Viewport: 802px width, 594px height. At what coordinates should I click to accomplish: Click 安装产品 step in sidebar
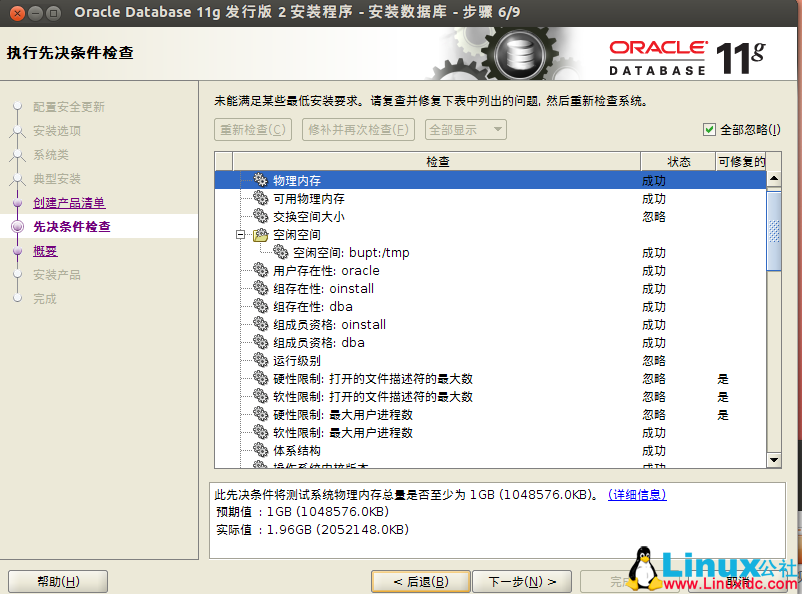(57, 275)
